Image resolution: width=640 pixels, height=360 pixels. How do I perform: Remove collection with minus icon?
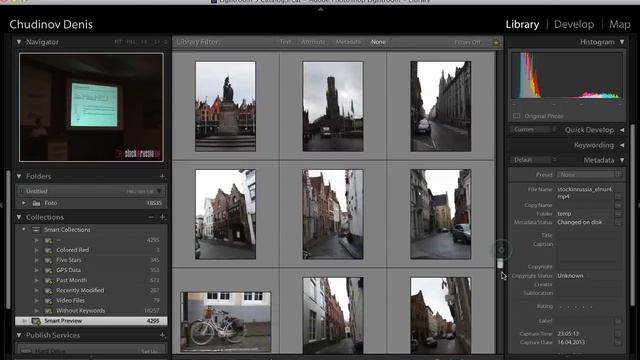click(151, 217)
